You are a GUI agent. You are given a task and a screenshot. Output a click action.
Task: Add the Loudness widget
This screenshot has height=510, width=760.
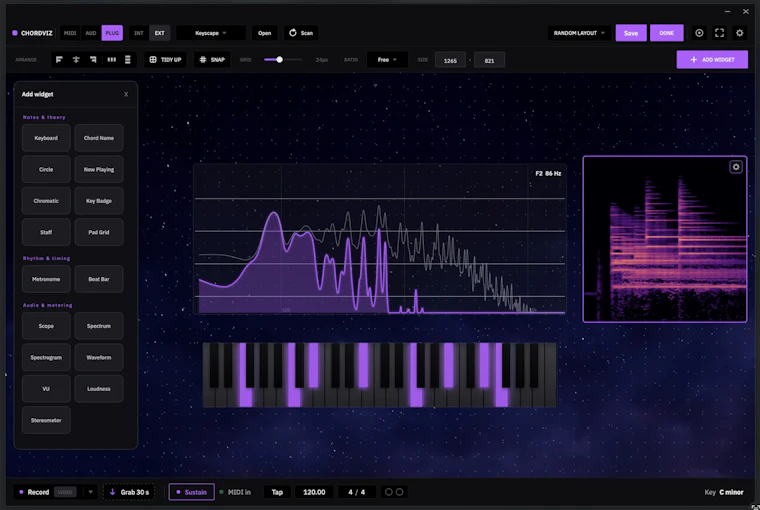pyautogui.click(x=99, y=389)
